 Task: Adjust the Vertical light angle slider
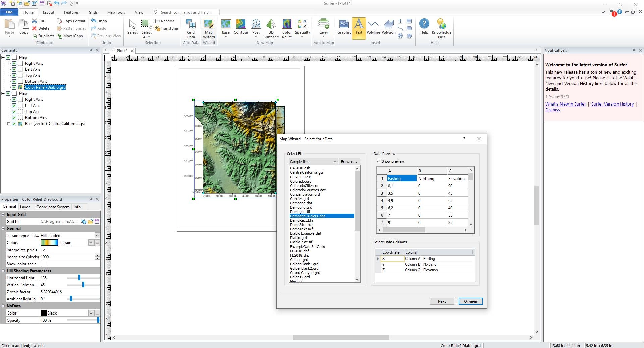click(83, 285)
